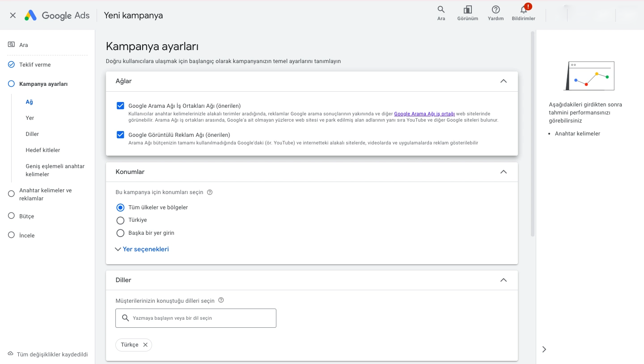Go to Teklif verme step
Viewport: 644px width, 364px height.
pos(35,64)
